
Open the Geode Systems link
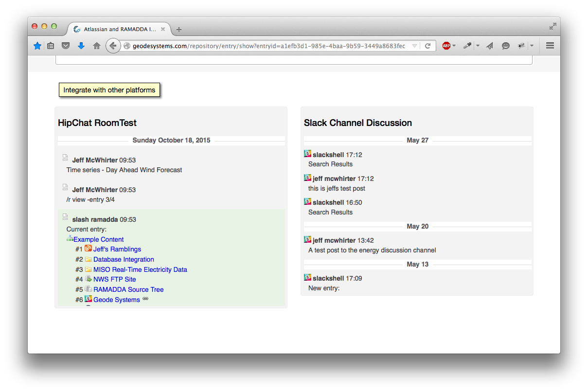(117, 300)
